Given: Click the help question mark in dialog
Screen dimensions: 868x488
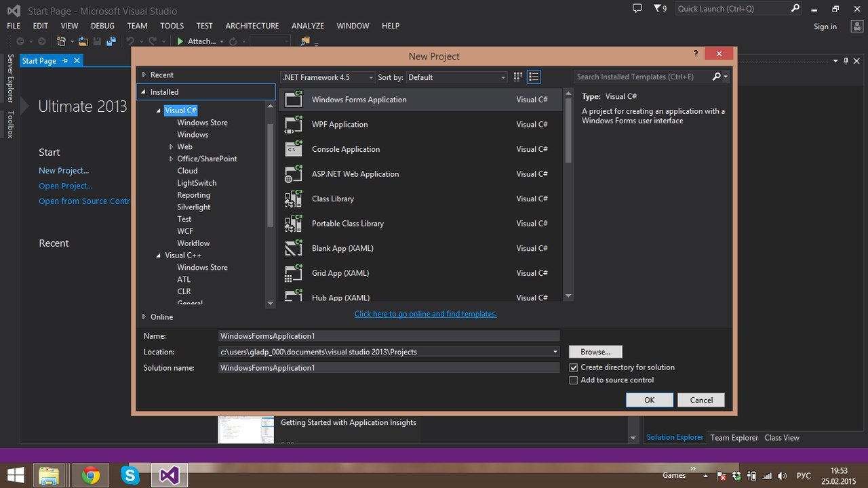Looking at the screenshot, I should click(x=696, y=54).
